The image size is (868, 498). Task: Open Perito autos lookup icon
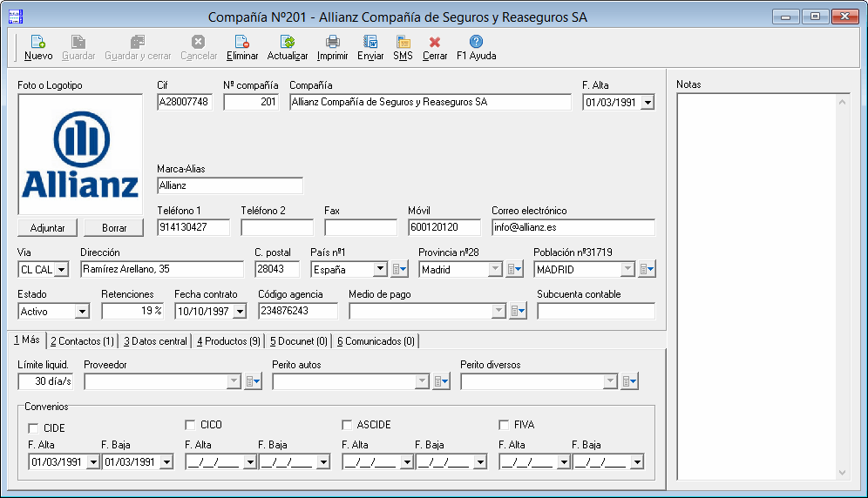coord(441,381)
